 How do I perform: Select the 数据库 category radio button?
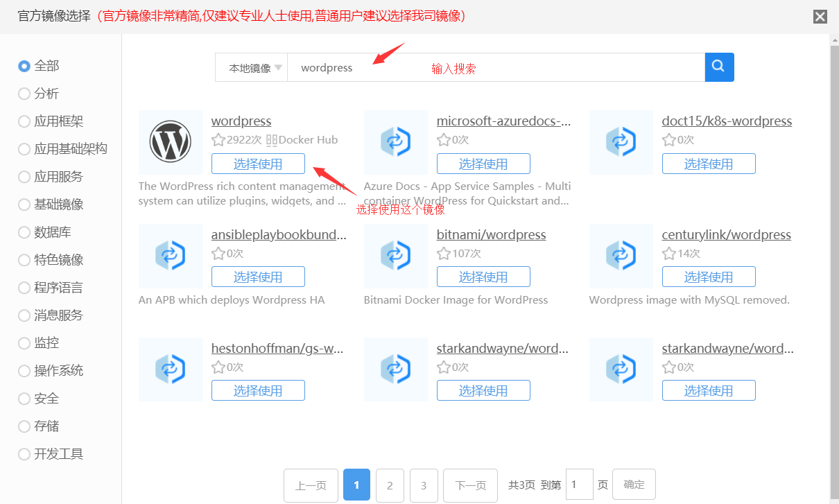click(x=24, y=232)
